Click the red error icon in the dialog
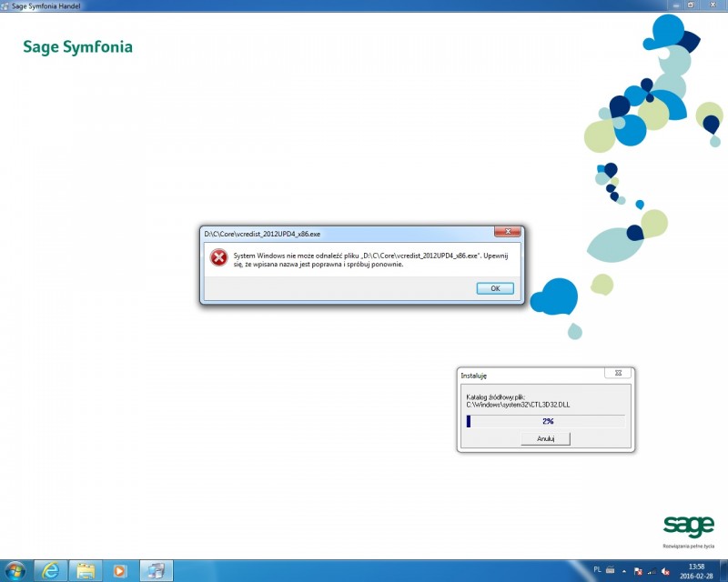 [x=218, y=257]
